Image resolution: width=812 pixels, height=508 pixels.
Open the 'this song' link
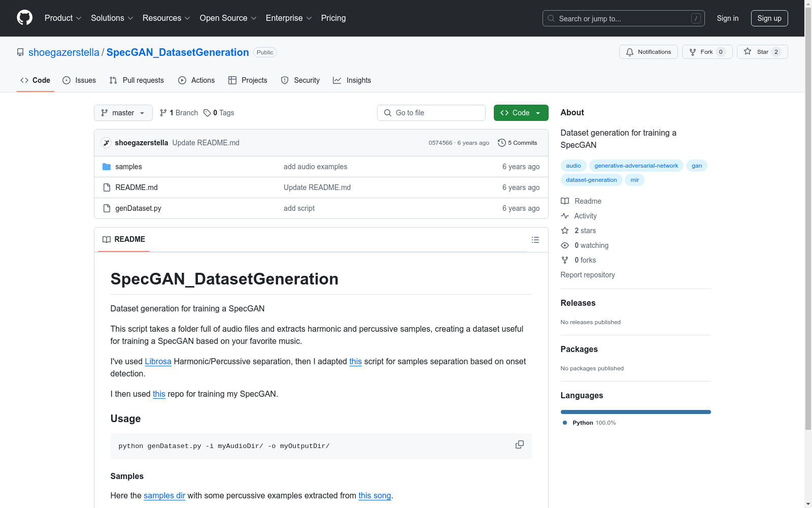tap(375, 495)
